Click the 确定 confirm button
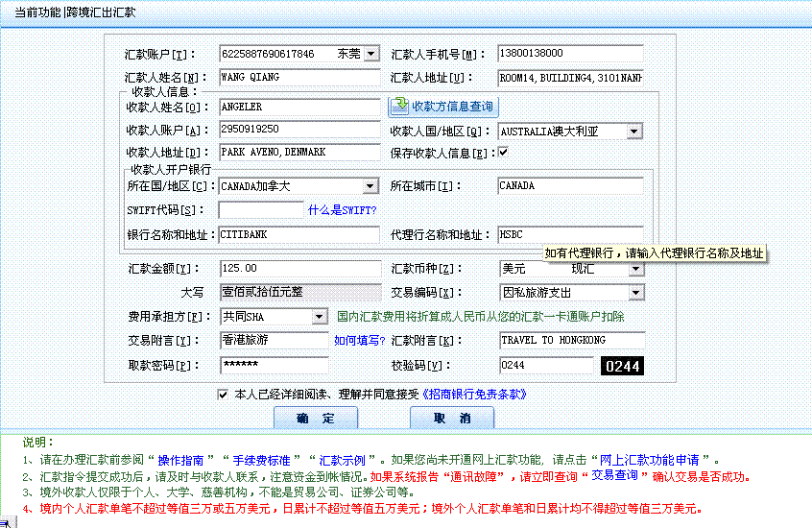This screenshot has width=812, height=528. (315, 419)
